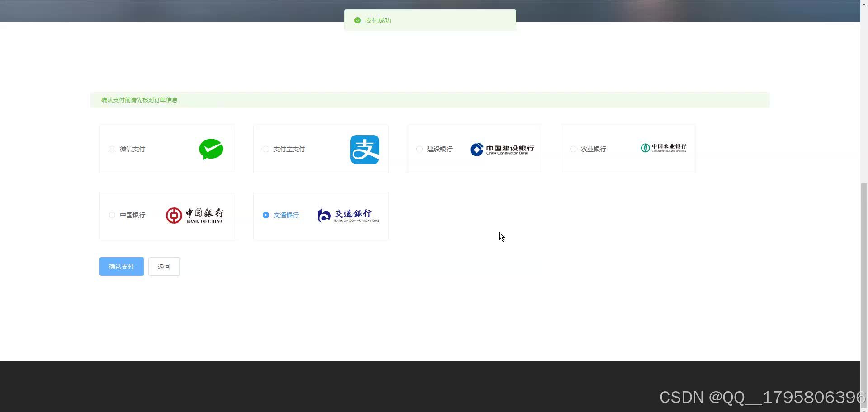This screenshot has width=868, height=412.
Task: Select the 交通银行 payment card
Action: point(321,215)
